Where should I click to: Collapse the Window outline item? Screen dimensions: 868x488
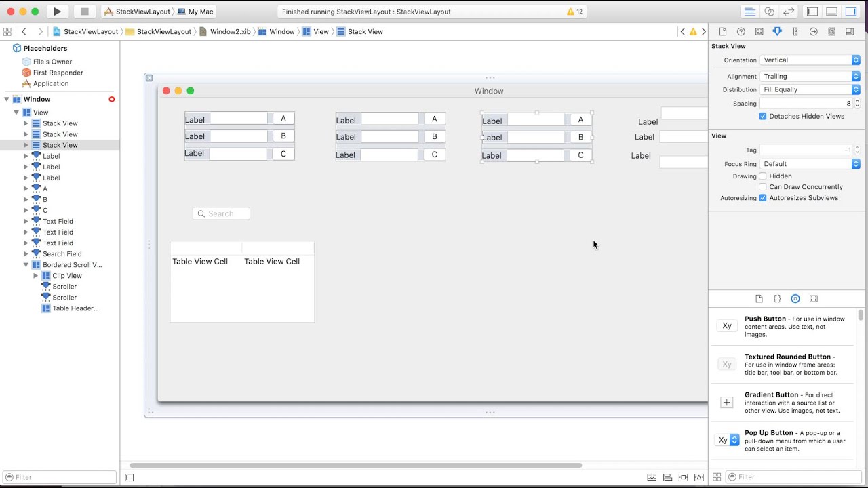7,100
